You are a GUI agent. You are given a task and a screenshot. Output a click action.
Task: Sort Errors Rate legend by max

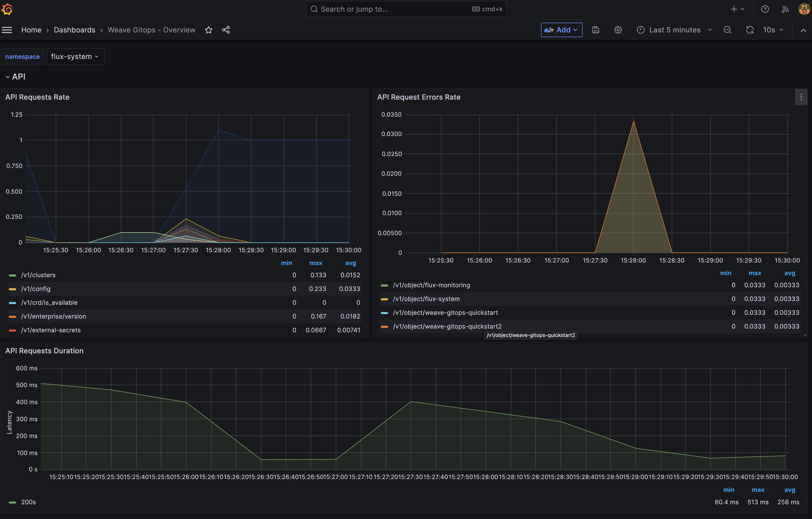tap(755, 273)
